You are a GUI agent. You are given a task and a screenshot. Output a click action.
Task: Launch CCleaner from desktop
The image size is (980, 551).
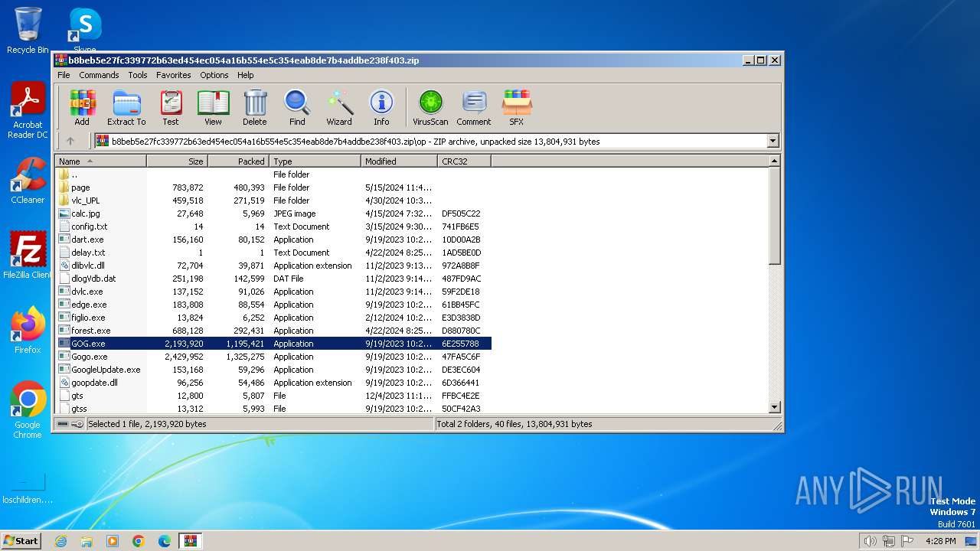click(28, 181)
